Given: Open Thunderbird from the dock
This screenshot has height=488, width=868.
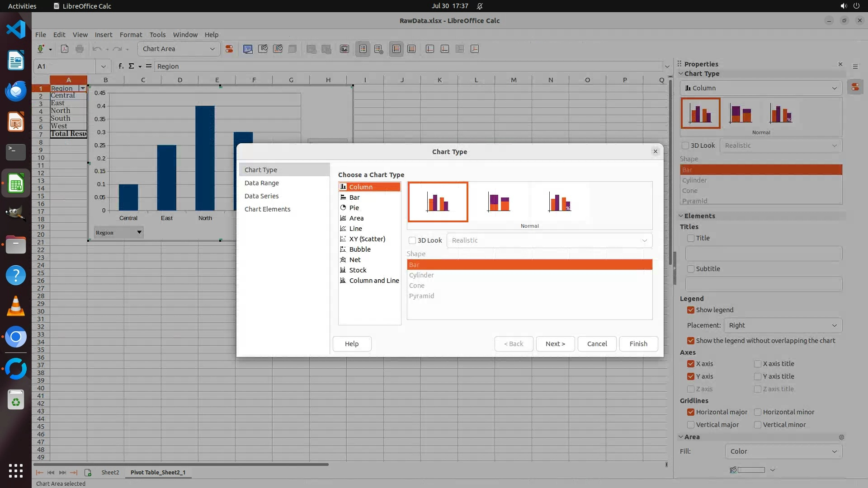Looking at the screenshot, I should click(x=16, y=91).
